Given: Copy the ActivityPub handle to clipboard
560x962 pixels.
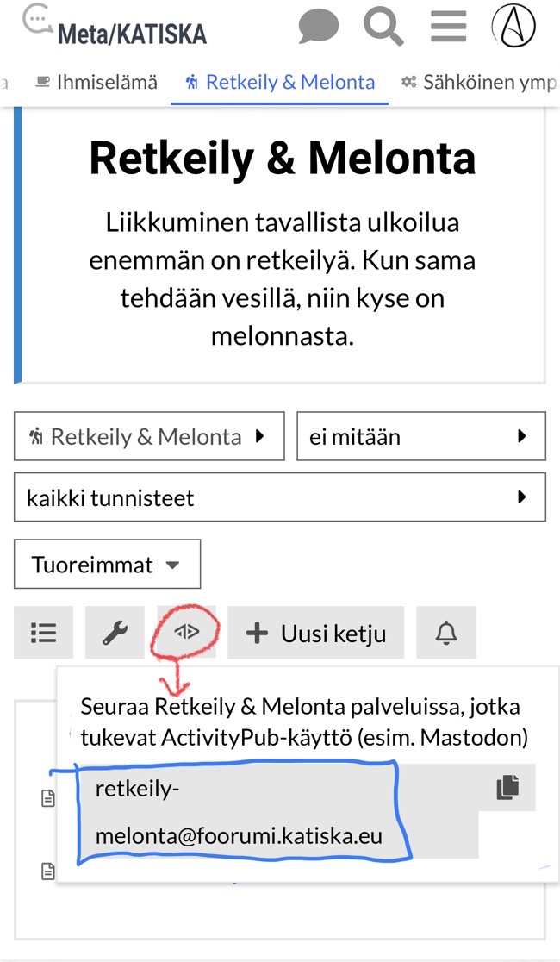Looking at the screenshot, I should [x=508, y=787].
